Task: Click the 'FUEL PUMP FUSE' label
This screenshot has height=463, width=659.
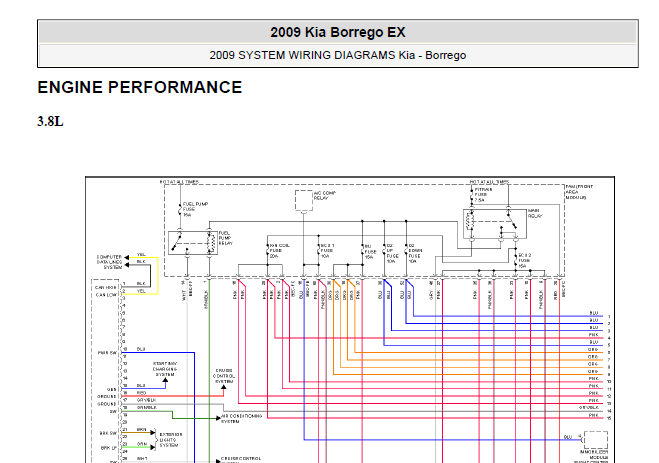Action: click(x=195, y=209)
